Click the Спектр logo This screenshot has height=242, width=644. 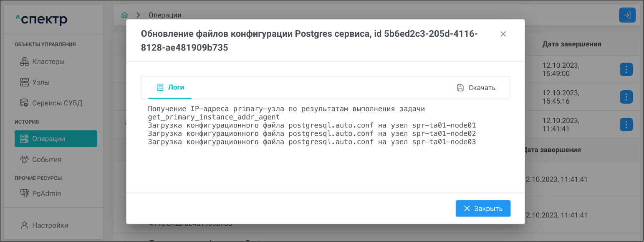pyautogui.click(x=41, y=20)
